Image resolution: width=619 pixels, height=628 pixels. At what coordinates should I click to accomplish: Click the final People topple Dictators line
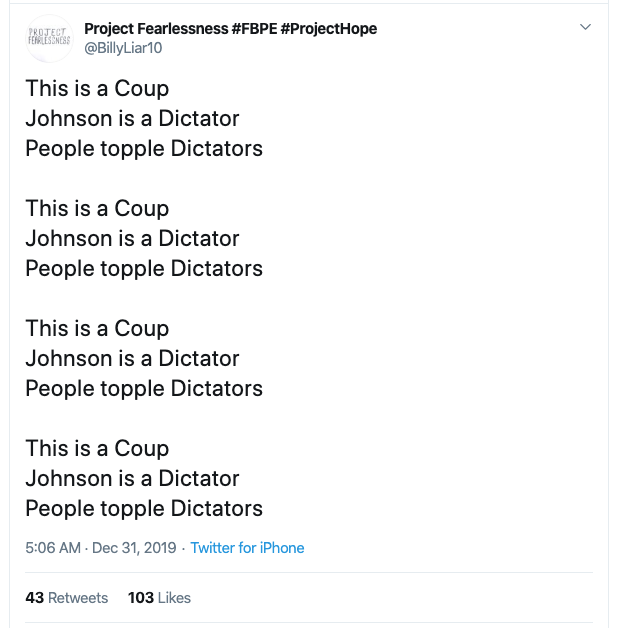pos(144,509)
